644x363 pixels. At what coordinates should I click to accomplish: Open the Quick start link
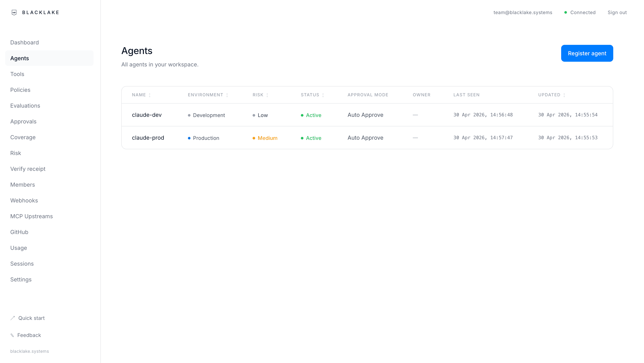click(x=32, y=318)
